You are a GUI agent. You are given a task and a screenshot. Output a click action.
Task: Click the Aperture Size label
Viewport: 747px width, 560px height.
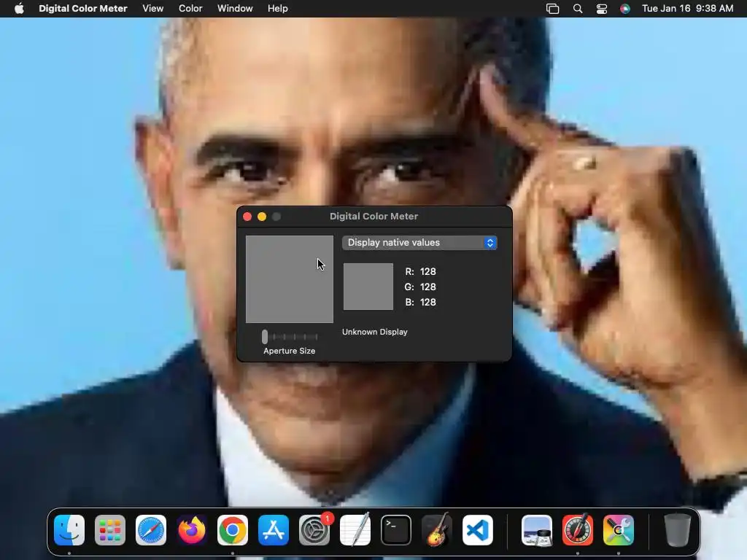[x=289, y=351]
